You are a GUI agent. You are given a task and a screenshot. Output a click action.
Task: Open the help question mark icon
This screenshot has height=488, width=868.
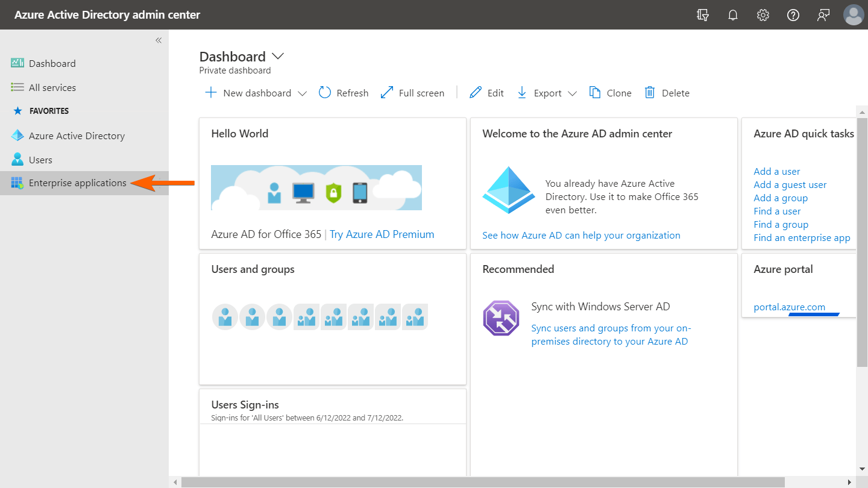pos(793,15)
